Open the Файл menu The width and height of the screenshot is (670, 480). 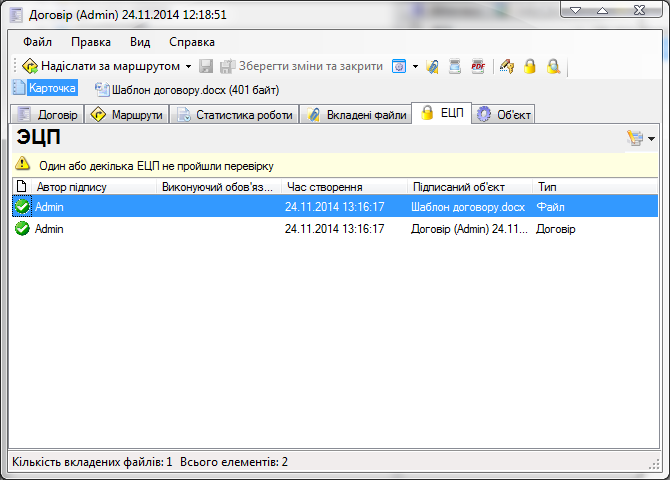click(x=38, y=42)
